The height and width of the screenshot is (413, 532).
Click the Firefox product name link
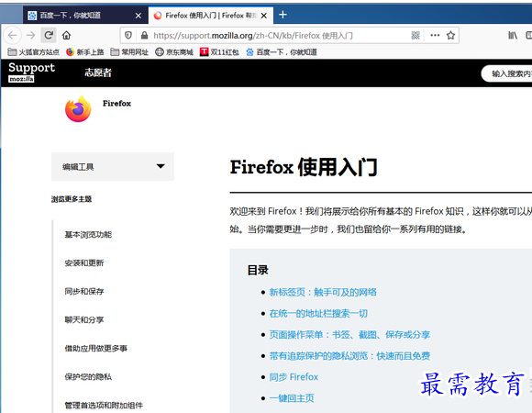[x=116, y=103]
